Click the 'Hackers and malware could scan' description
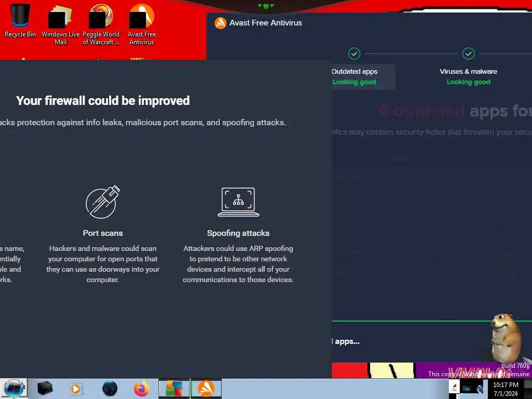Viewport: 532px width, 399px height. 103,264
